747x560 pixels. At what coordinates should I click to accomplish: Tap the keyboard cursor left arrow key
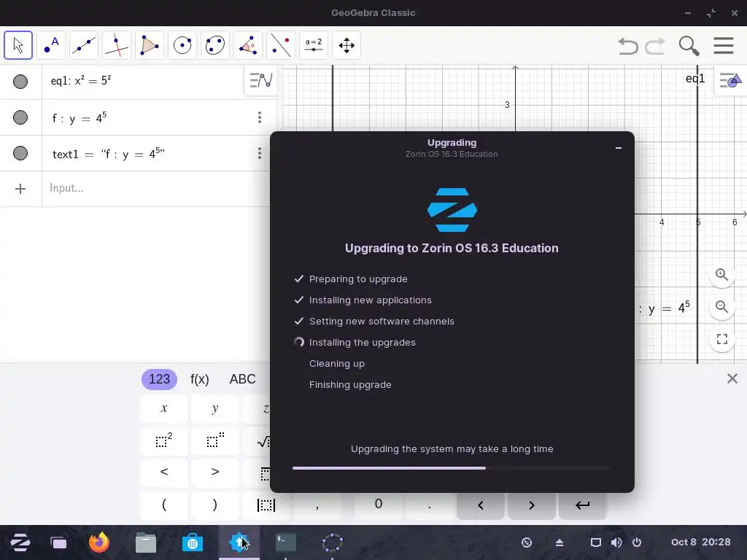tap(480, 506)
